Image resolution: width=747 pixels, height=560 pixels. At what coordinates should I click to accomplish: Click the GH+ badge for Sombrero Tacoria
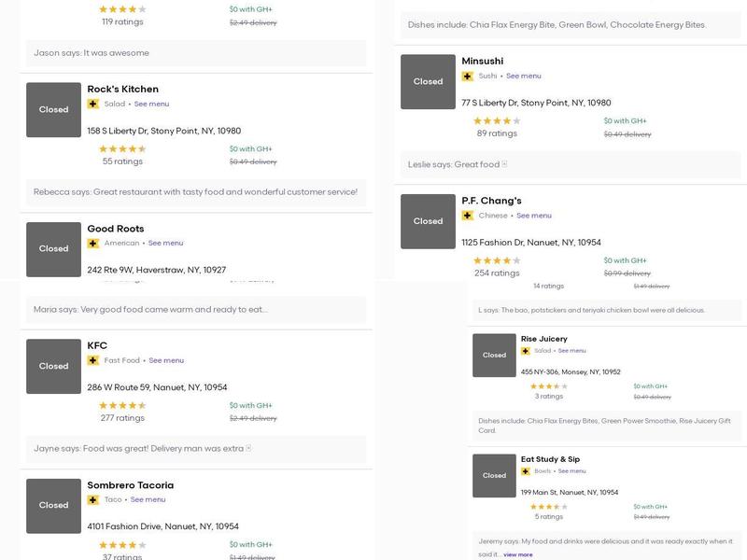[x=93, y=500]
